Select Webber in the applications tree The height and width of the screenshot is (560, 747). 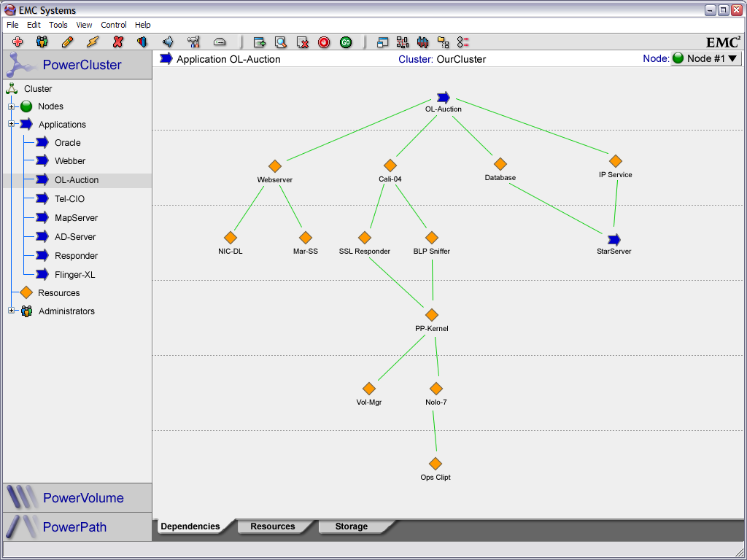coord(70,161)
